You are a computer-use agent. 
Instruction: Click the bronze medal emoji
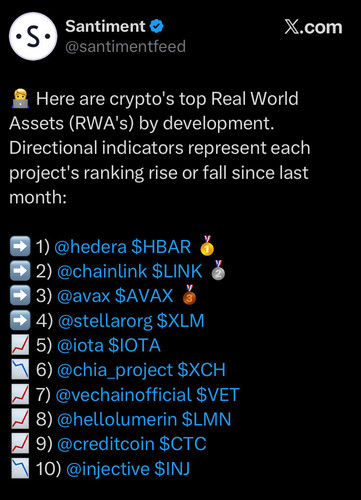pyautogui.click(x=189, y=295)
